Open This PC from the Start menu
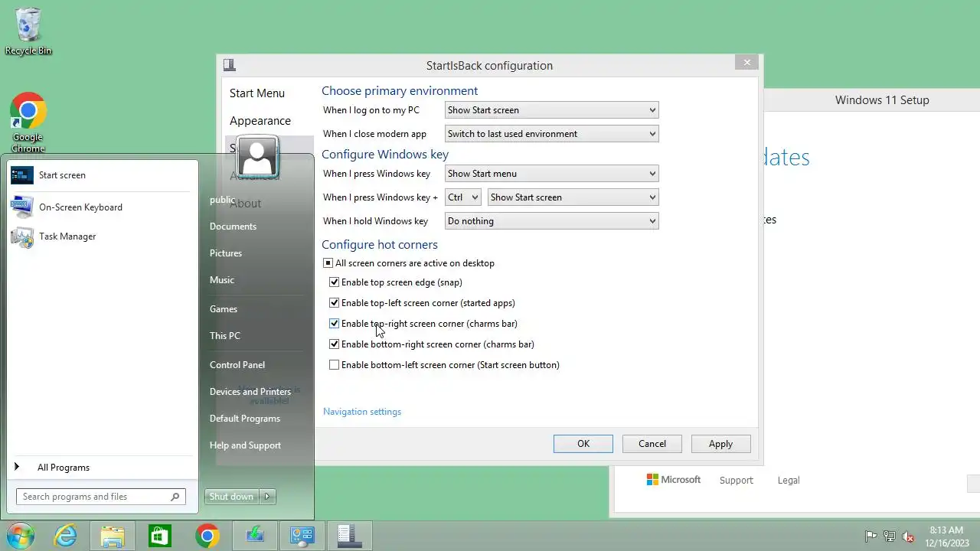980x551 pixels. tap(225, 336)
